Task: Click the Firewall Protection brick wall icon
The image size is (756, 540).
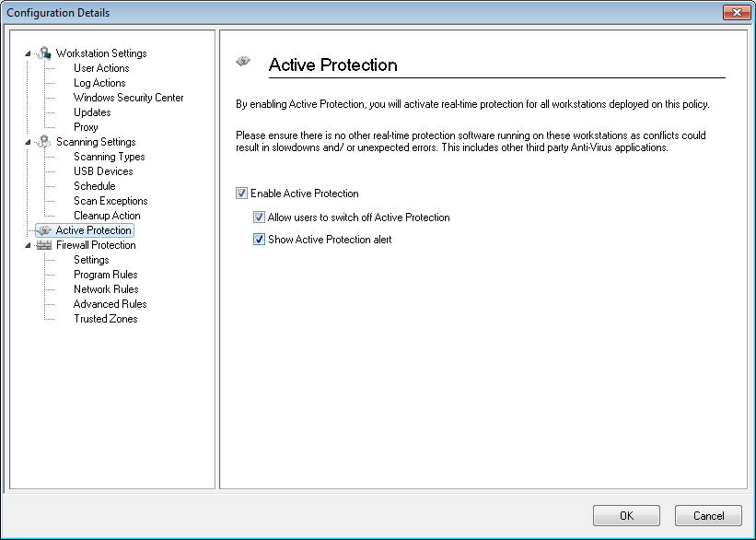Action: [44, 245]
